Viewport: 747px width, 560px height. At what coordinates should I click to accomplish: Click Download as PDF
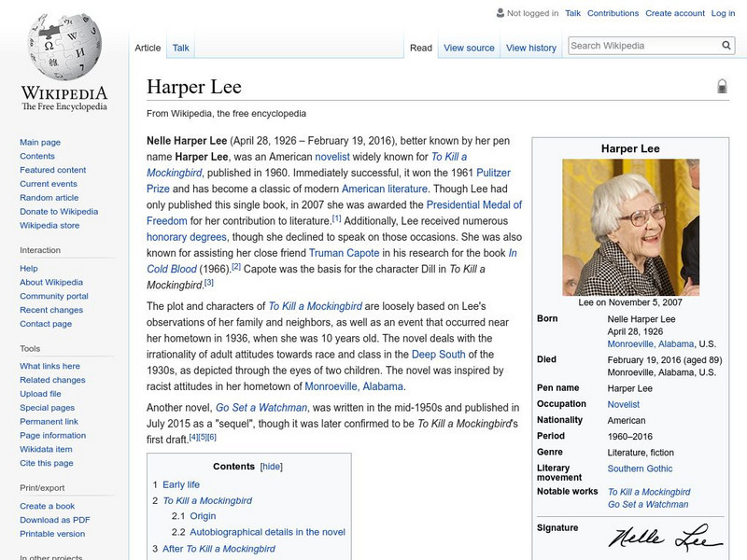55,520
